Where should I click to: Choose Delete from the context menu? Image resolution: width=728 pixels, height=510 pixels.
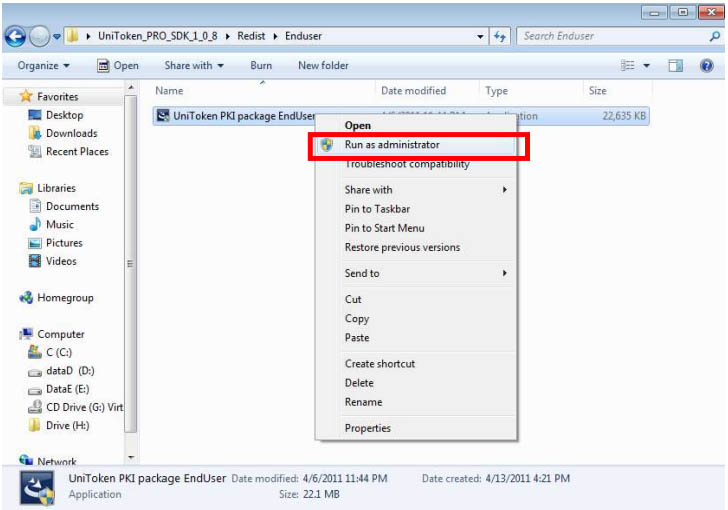click(359, 383)
